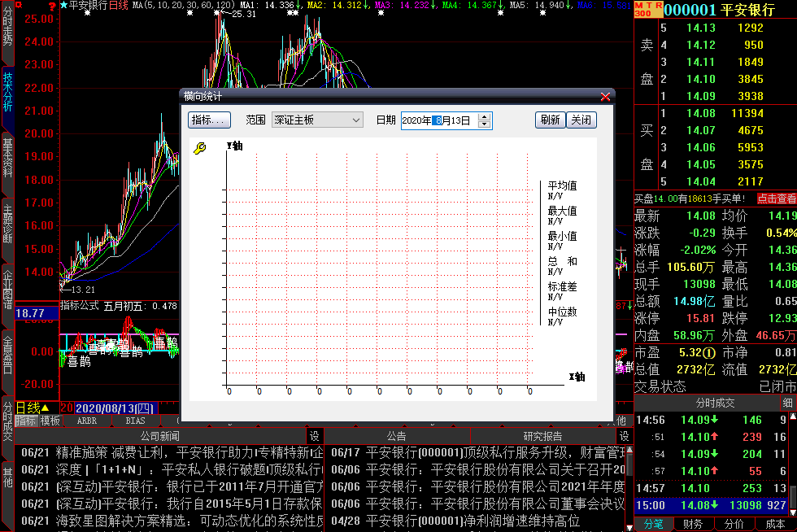
Task: Select the 模板 tab below the chart
Action: point(50,421)
